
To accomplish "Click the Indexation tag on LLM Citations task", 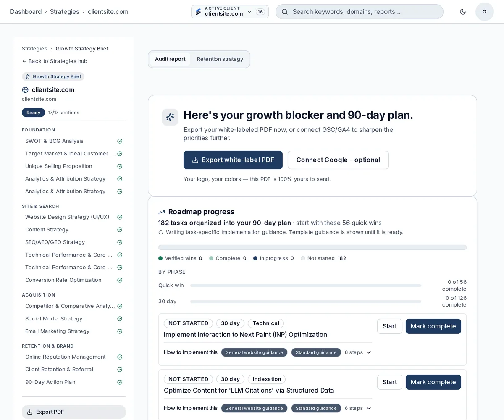I will click(x=267, y=379).
